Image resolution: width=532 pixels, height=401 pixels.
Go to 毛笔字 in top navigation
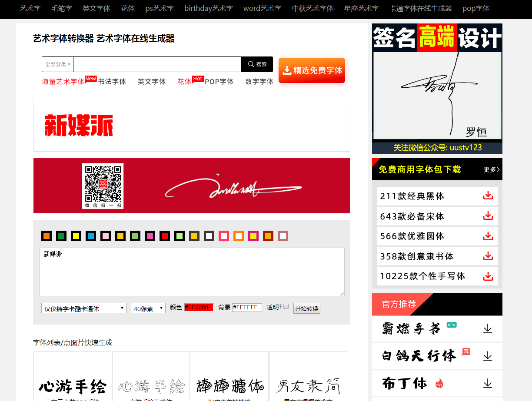click(61, 8)
